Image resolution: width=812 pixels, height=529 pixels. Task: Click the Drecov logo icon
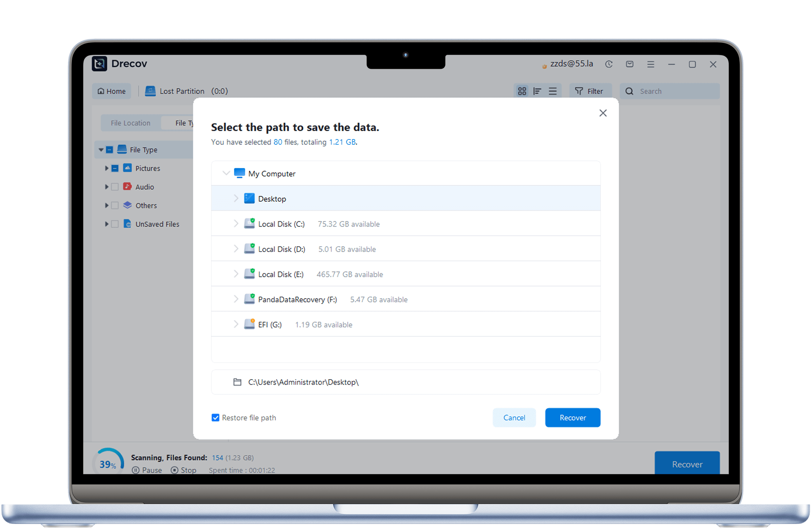(100, 63)
